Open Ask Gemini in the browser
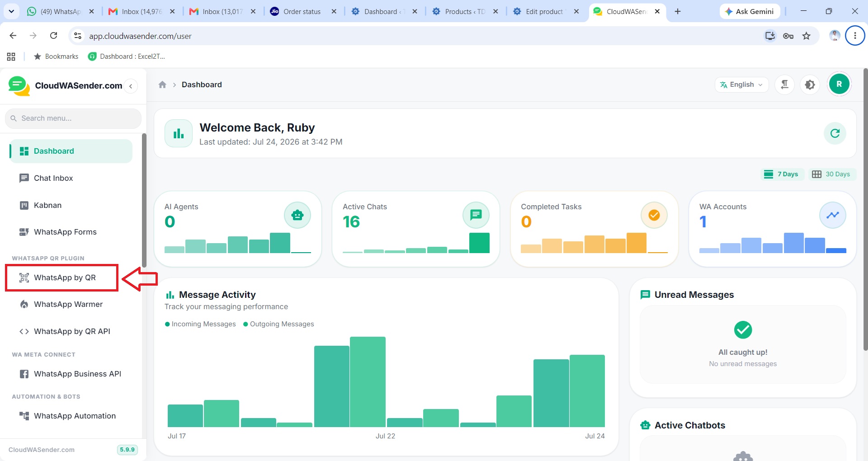The image size is (868, 461). (x=750, y=11)
